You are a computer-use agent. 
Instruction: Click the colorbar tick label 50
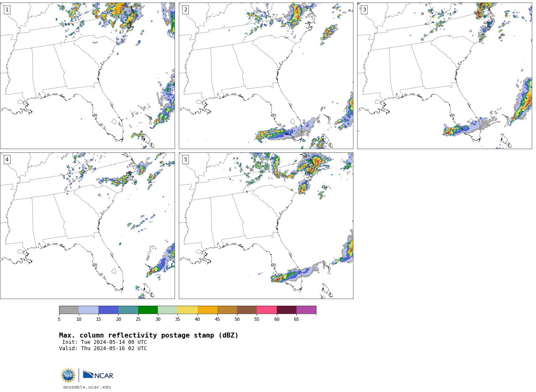click(237, 320)
